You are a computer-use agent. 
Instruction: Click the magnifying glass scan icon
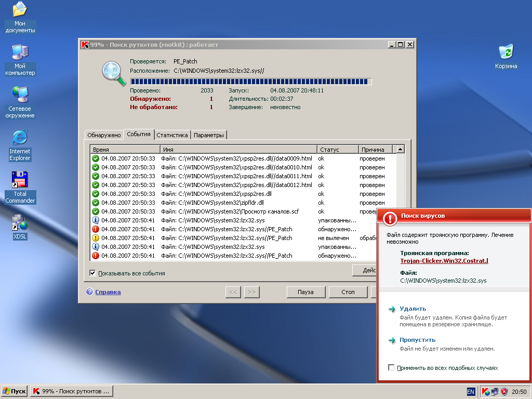tap(114, 73)
